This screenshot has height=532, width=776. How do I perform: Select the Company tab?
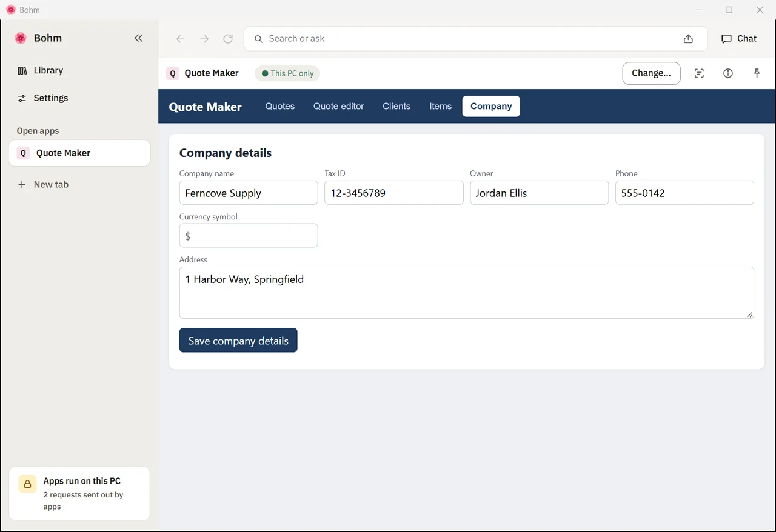(x=491, y=106)
